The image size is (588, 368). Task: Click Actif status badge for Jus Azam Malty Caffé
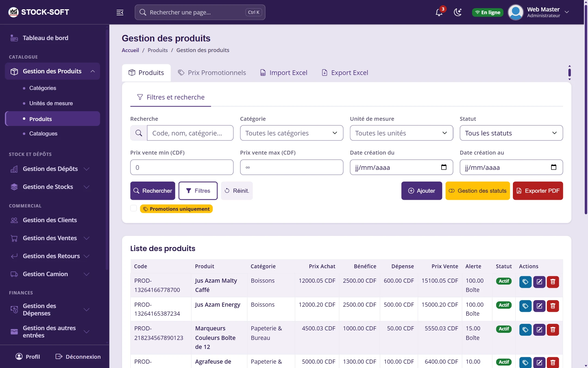(x=504, y=281)
